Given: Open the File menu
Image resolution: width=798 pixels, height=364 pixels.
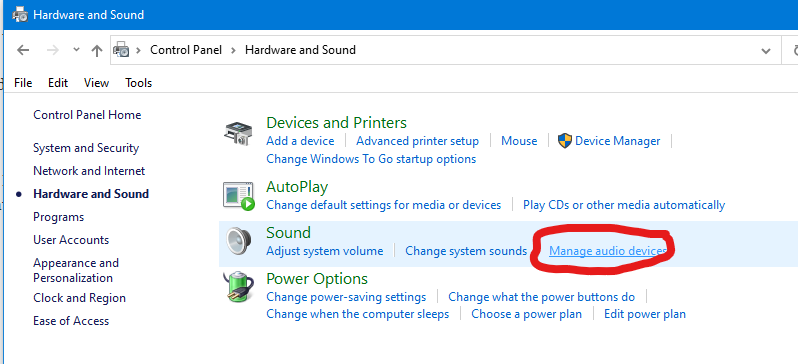Looking at the screenshot, I should 23,82.
